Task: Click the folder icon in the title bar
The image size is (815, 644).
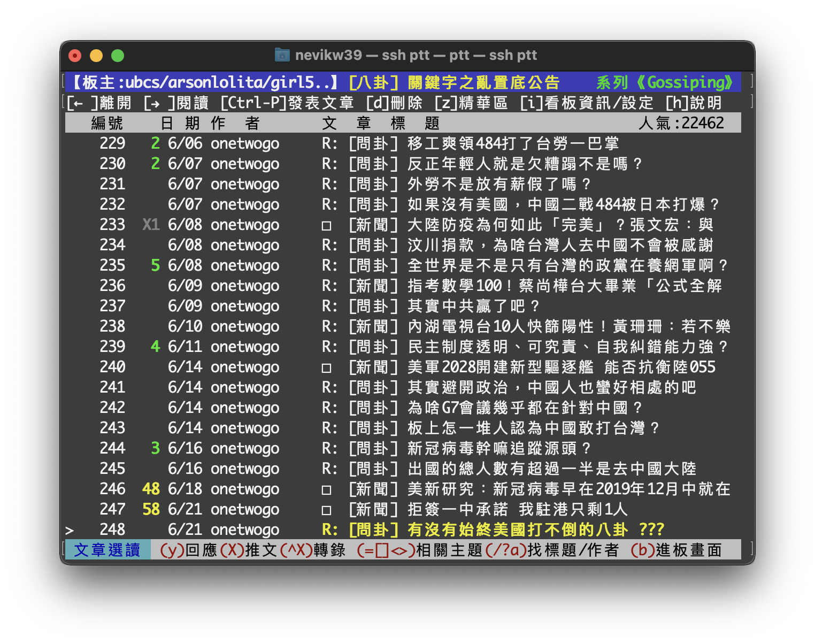Action: point(282,55)
